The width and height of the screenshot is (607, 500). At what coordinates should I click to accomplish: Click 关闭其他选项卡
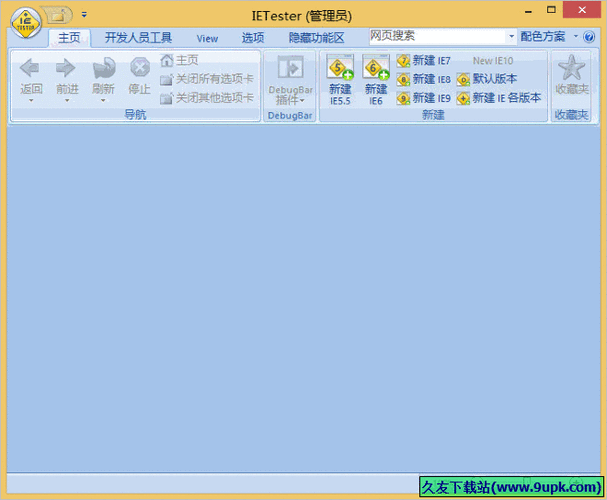207,98
